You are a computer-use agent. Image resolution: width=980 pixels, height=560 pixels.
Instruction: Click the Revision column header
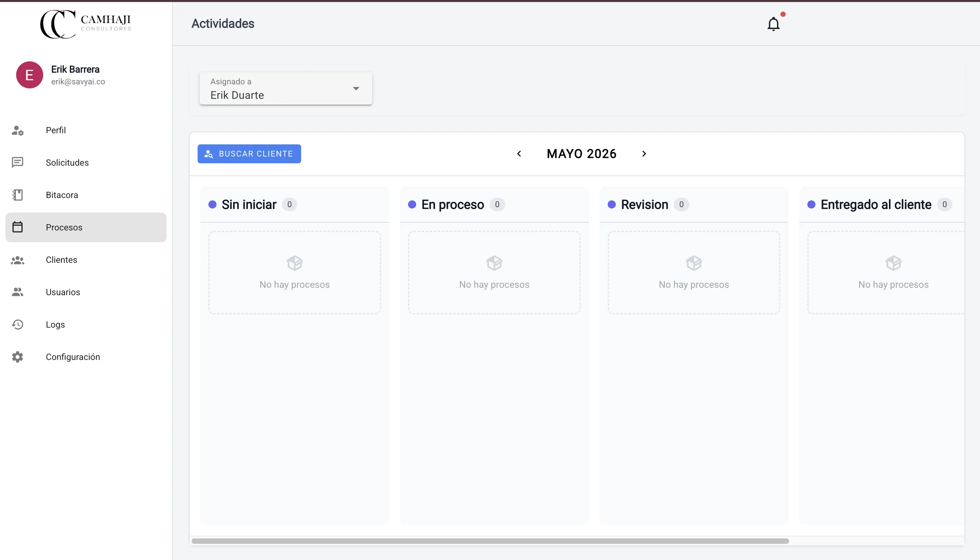(x=644, y=205)
